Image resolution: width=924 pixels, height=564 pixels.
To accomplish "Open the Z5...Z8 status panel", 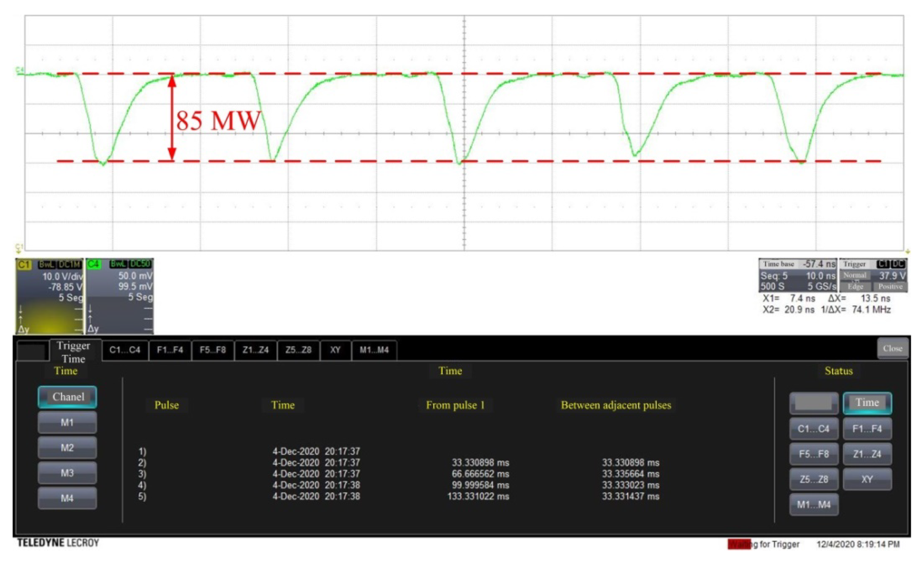I will (x=814, y=479).
